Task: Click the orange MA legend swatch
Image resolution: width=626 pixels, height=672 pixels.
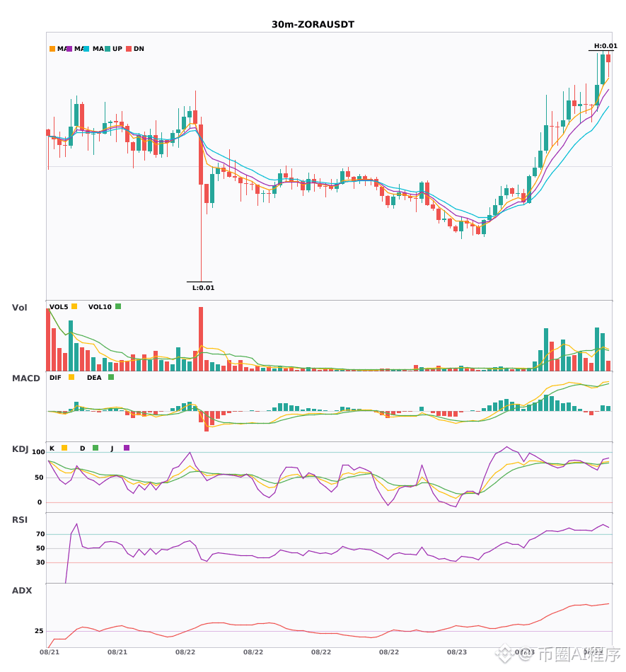Action: point(52,49)
